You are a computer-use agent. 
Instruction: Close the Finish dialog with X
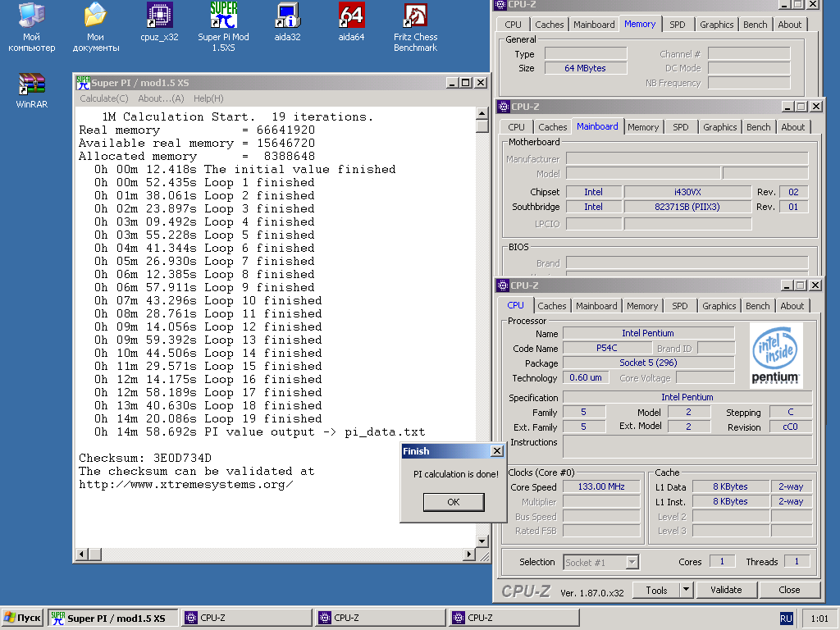[x=497, y=451]
